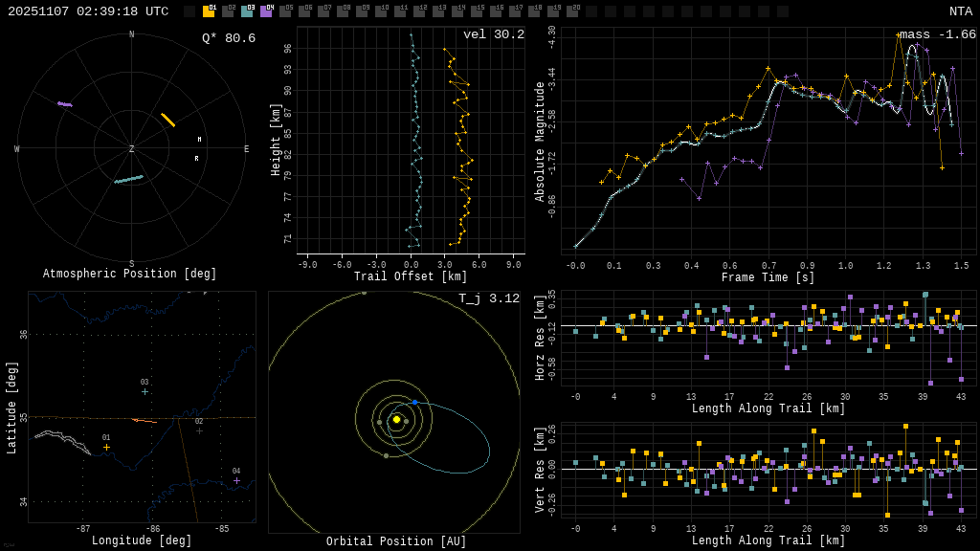
Task: Click the vel 30.2 velocity label
Action: (493, 34)
